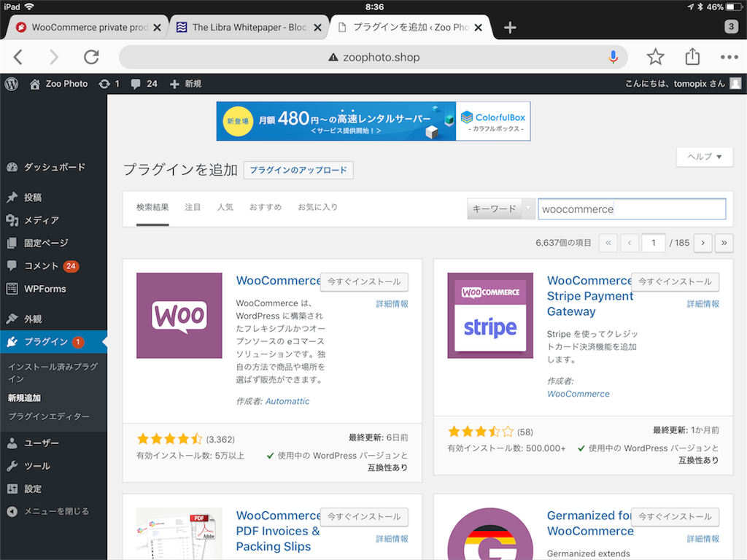Open 外観 appearance menu

53,319
